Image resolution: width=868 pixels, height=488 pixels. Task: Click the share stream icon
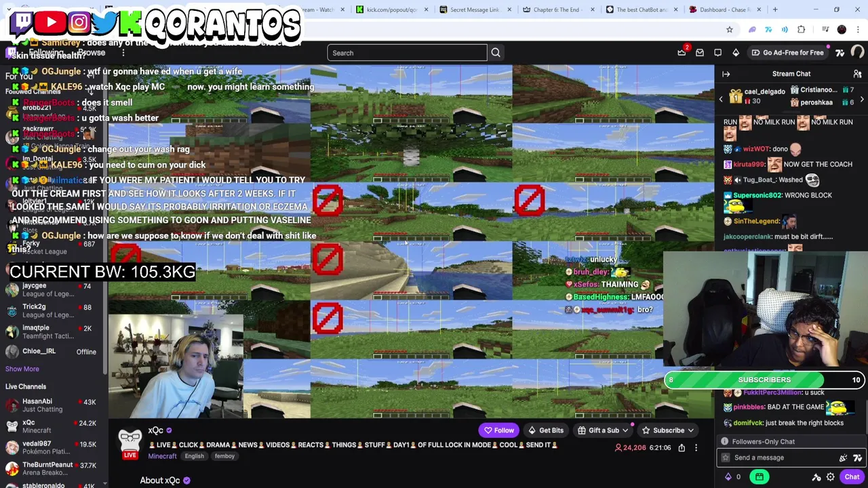click(x=682, y=448)
